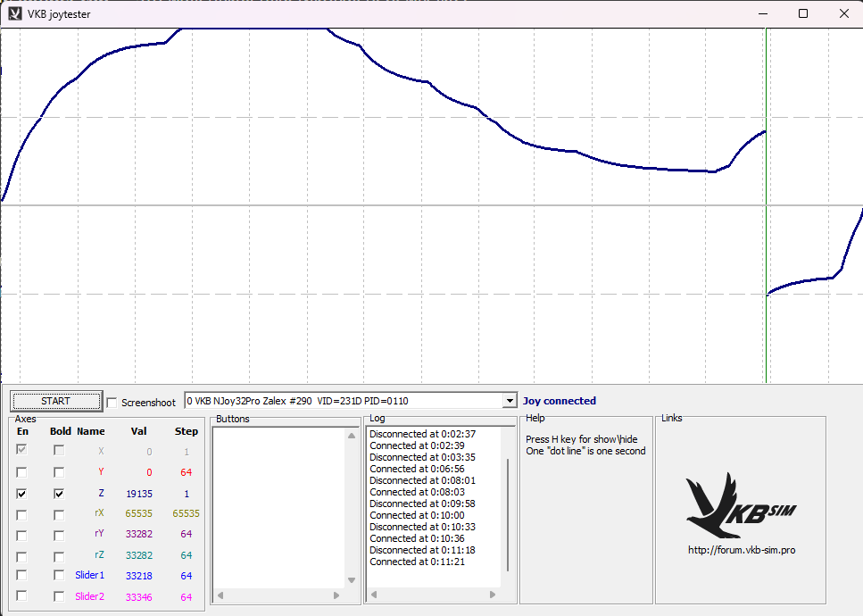Turn on Bold for Slider1 axis
Screen dimensions: 863x616
tap(59, 576)
